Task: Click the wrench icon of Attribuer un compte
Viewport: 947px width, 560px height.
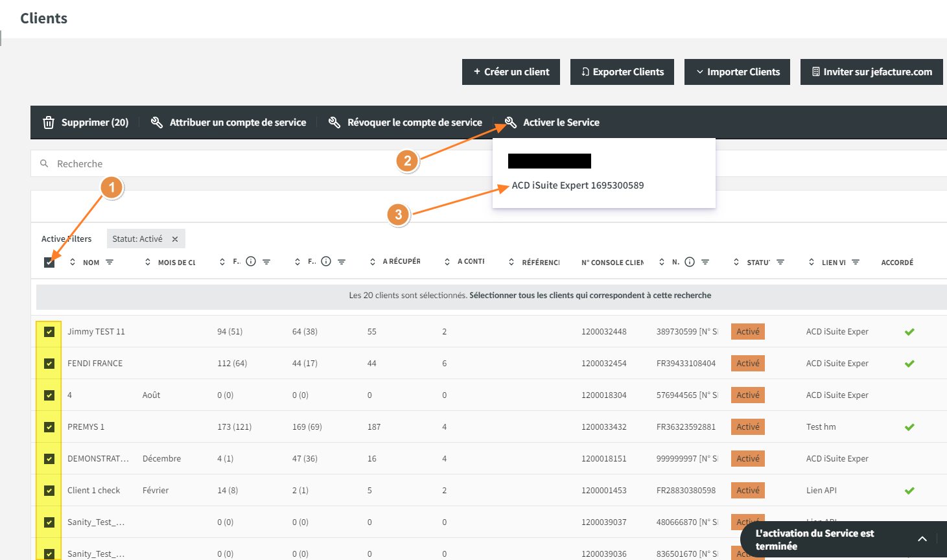Action: pyautogui.click(x=157, y=122)
